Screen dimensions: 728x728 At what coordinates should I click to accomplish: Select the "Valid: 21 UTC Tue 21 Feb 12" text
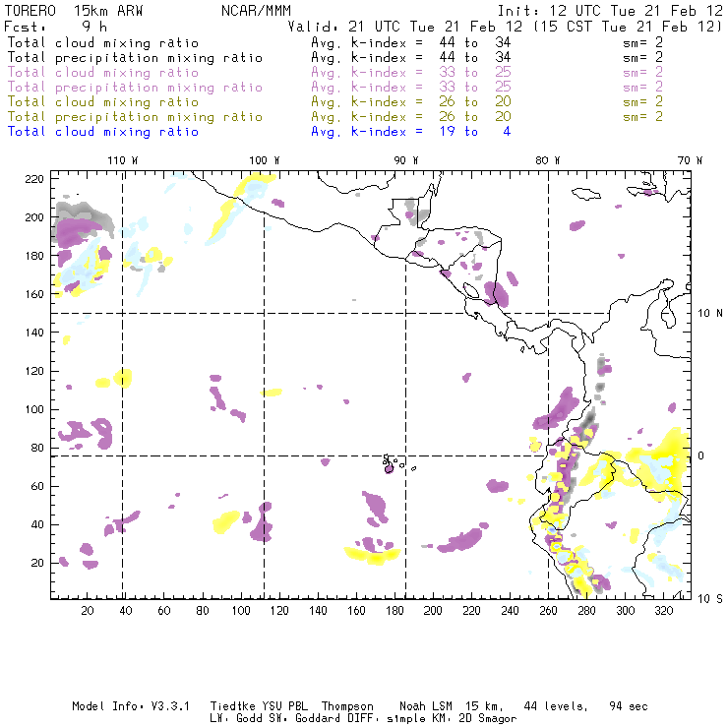coord(405,27)
